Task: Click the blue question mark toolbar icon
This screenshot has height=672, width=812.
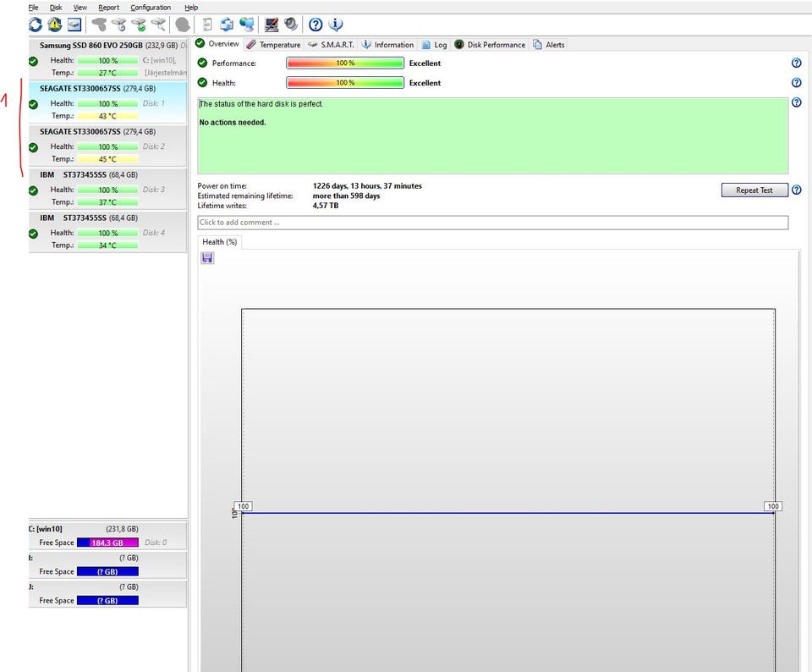Action: point(315,25)
